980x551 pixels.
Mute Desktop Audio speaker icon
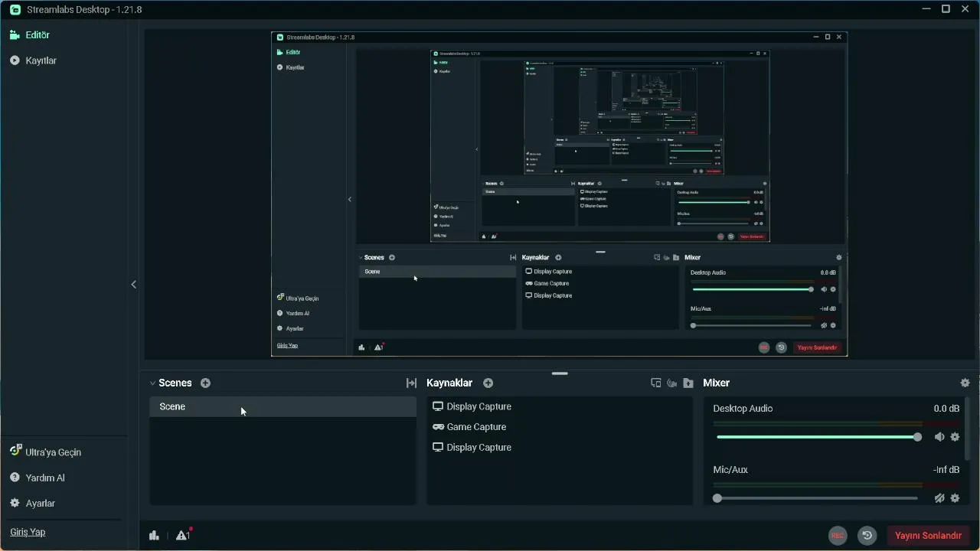tap(939, 437)
